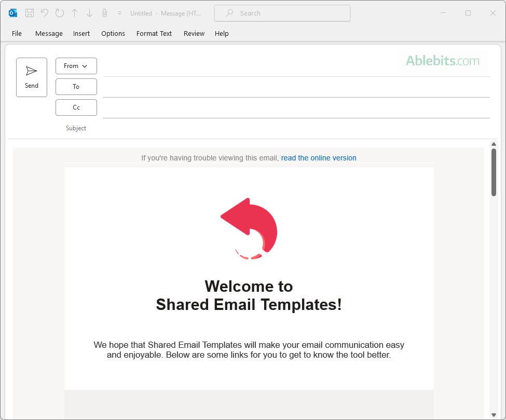The width and height of the screenshot is (506, 420).
Task: Attach a file using the paperclip icon
Action: point(104,13)
